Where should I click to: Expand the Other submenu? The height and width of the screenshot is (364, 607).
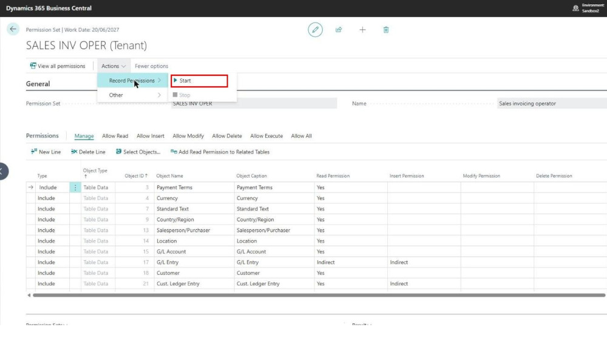click(x=133, y=95)
